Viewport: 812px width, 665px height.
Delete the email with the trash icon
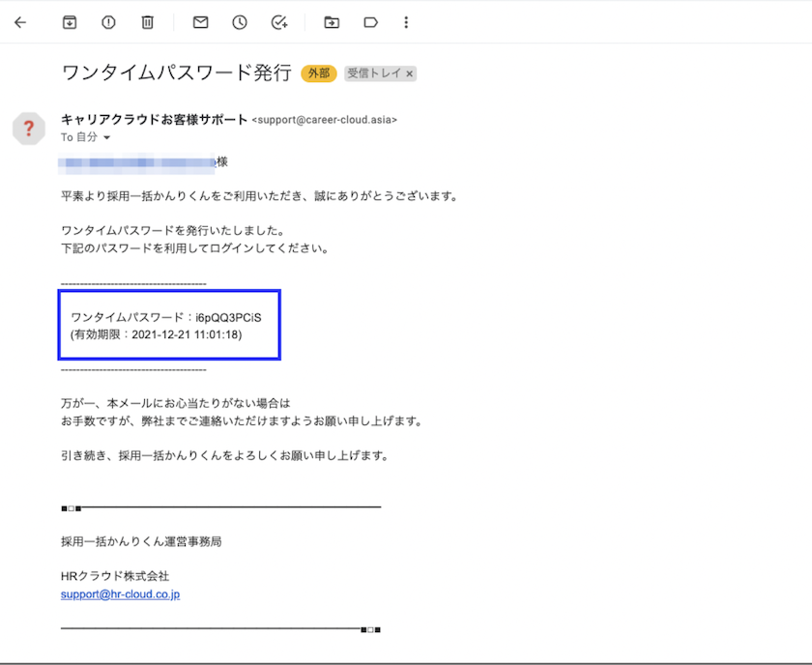[147, 22]
